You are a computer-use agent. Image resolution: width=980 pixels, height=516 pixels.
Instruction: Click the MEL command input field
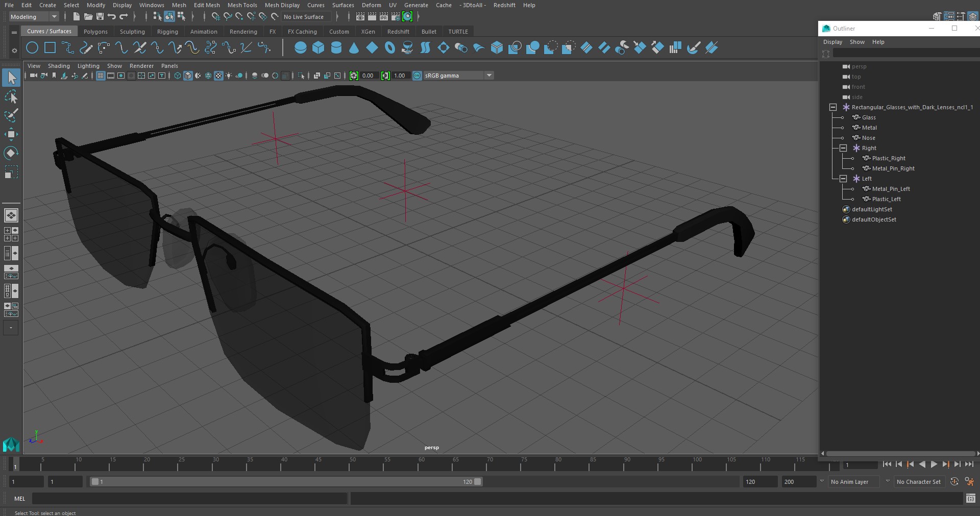[190, 499]
